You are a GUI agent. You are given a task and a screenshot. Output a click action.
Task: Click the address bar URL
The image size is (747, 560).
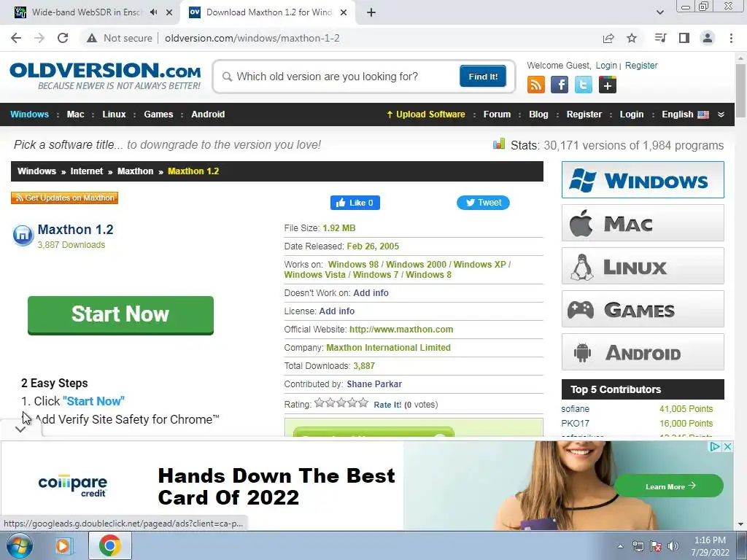click(252, 38)
